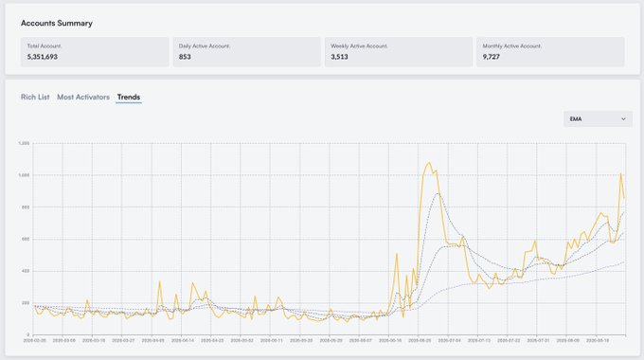Click the Monthly Active Account card

pos(551,52)
